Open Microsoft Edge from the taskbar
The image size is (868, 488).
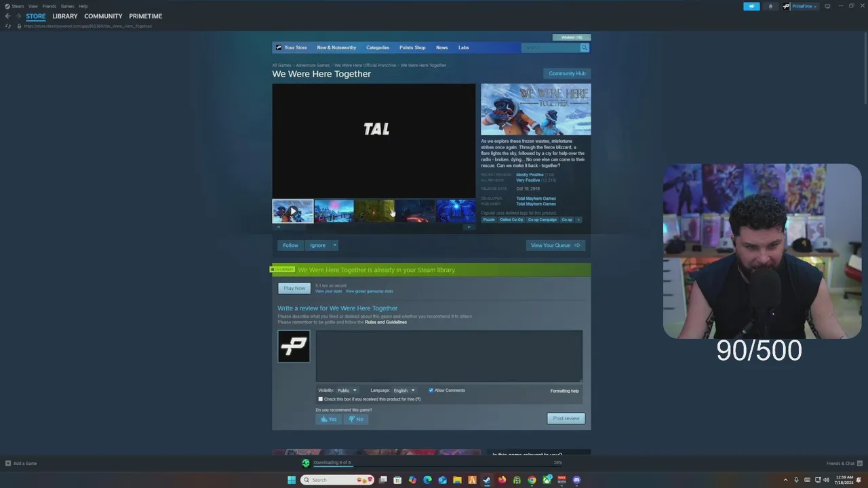[427, 480]
